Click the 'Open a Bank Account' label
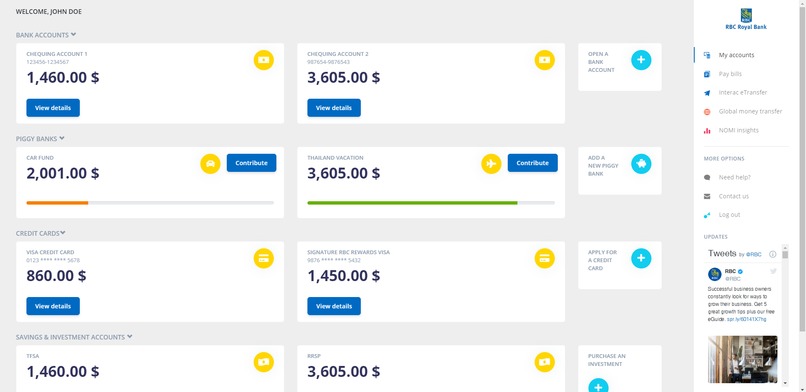Screen dimensions: 806x392 [601, 62]
